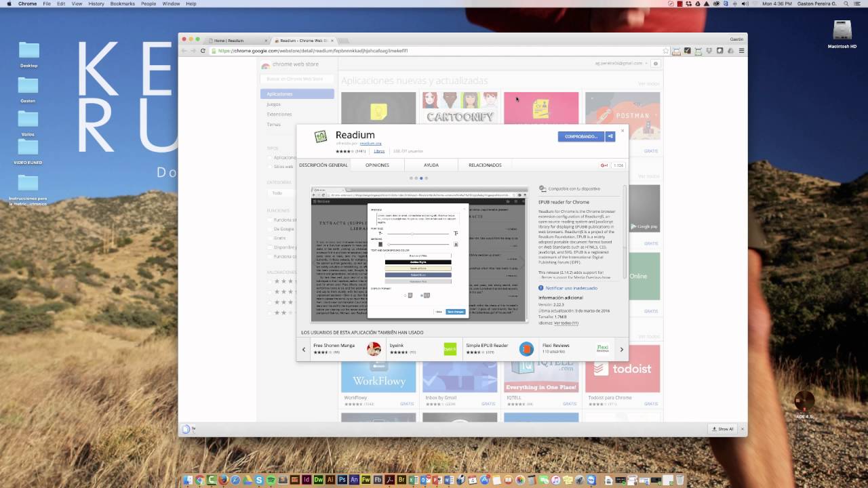Click the Notificar uso inadecuado info icon
868x488 pixels.
pos(541,288)
